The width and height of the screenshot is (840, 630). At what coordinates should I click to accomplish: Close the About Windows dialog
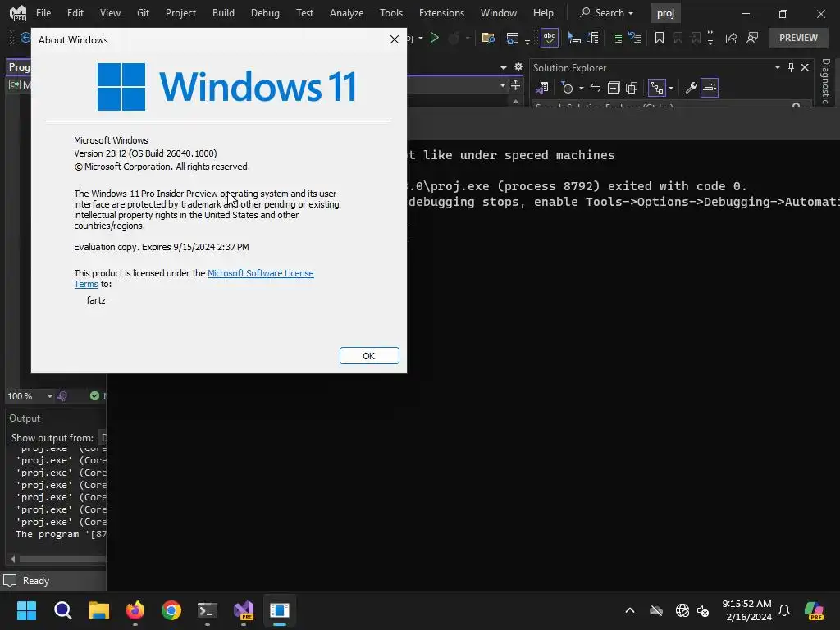pos(395,39)
